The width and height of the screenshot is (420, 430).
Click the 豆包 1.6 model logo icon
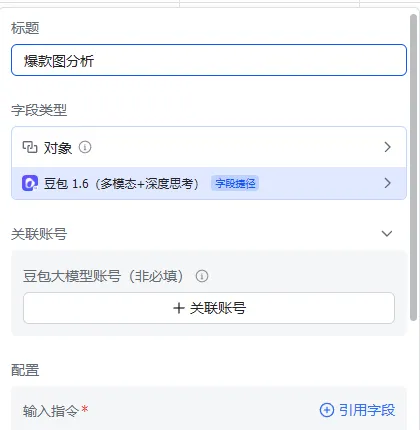[30, 183]
